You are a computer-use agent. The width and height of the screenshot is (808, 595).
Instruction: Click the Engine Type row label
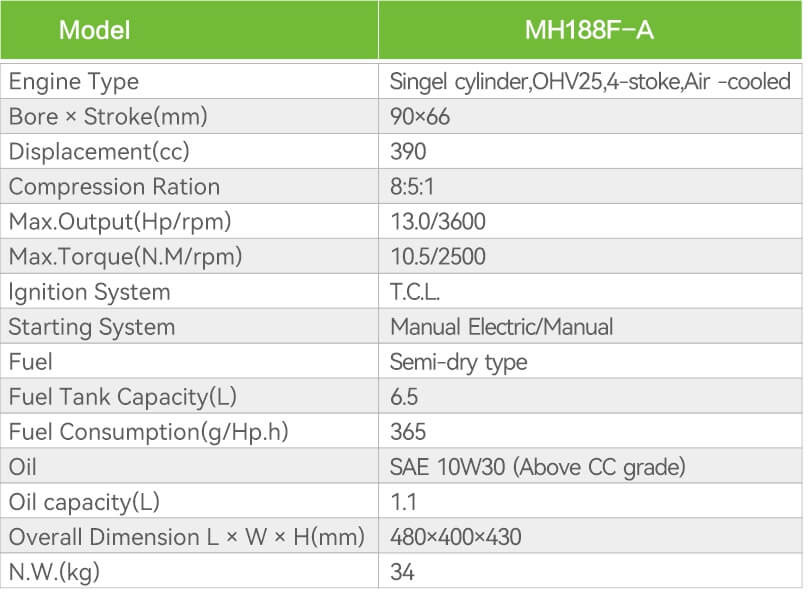[x=74, y=82]
